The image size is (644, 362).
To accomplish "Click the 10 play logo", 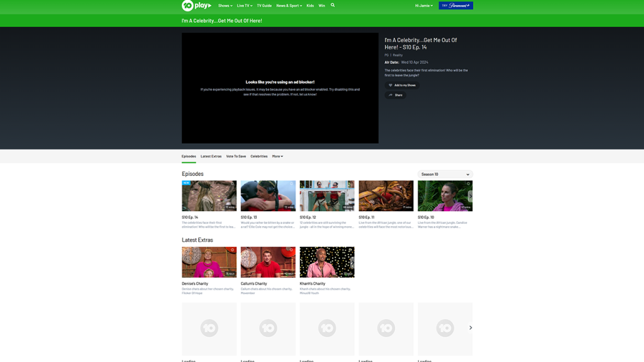I will 196,5.
